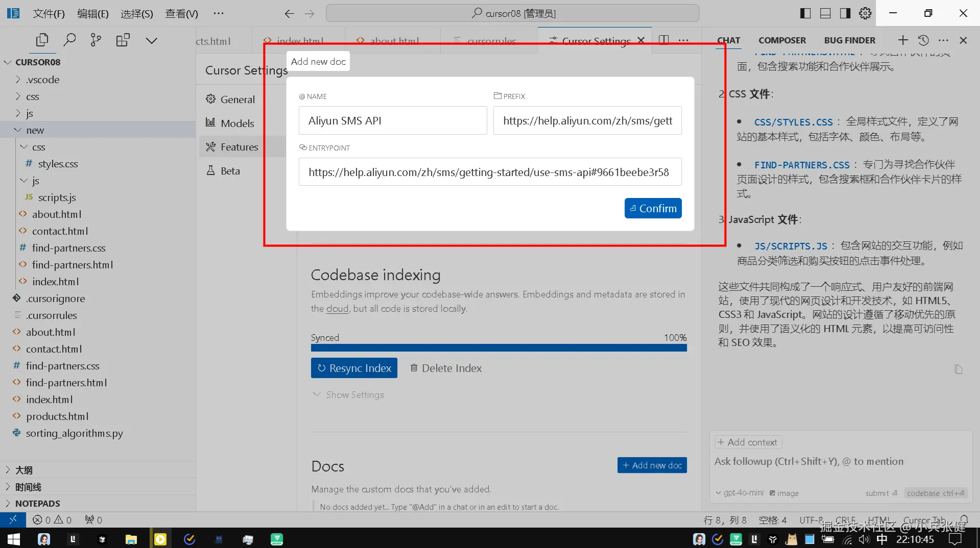Switch to the BUG FINDER tab
980x548 pixels.
pos(849,40)
